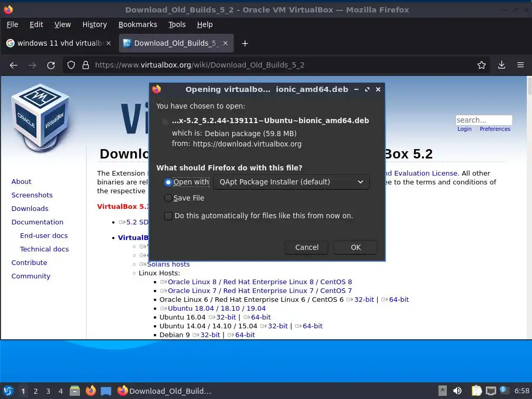Open Oracle Linux 7 download link

pos(260,291)
